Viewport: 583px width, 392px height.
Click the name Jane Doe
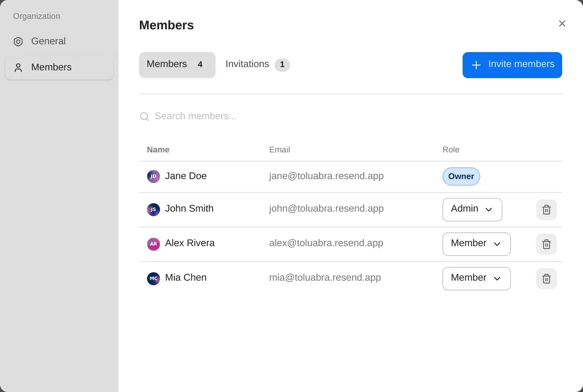click(x=186, y=176)
